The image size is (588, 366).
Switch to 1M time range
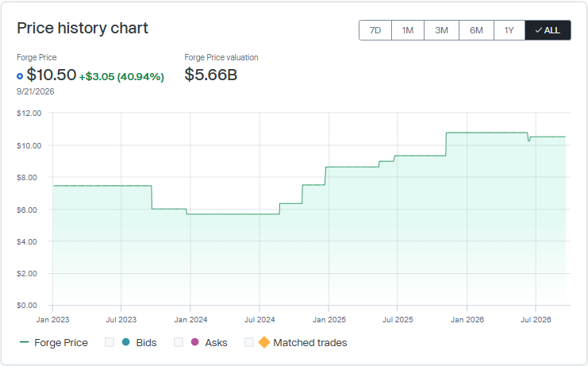[408, 30]
